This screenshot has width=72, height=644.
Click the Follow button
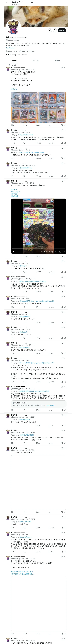(62, 30)
